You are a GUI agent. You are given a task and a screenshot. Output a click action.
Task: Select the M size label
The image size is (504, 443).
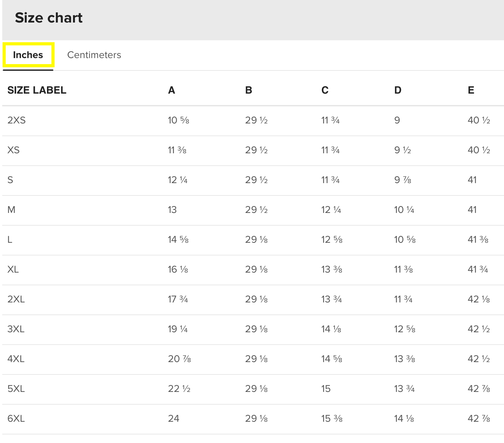click(x=11, y=210)
